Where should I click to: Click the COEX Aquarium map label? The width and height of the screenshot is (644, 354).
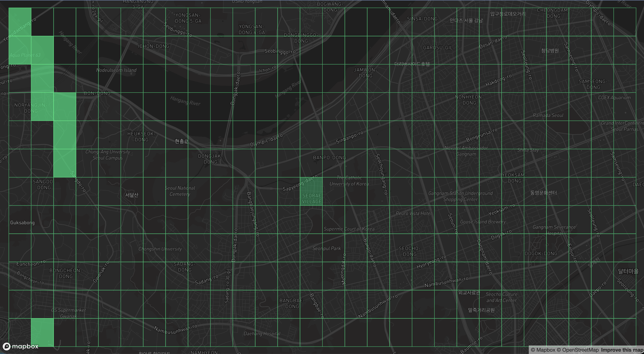click(614, 98)
